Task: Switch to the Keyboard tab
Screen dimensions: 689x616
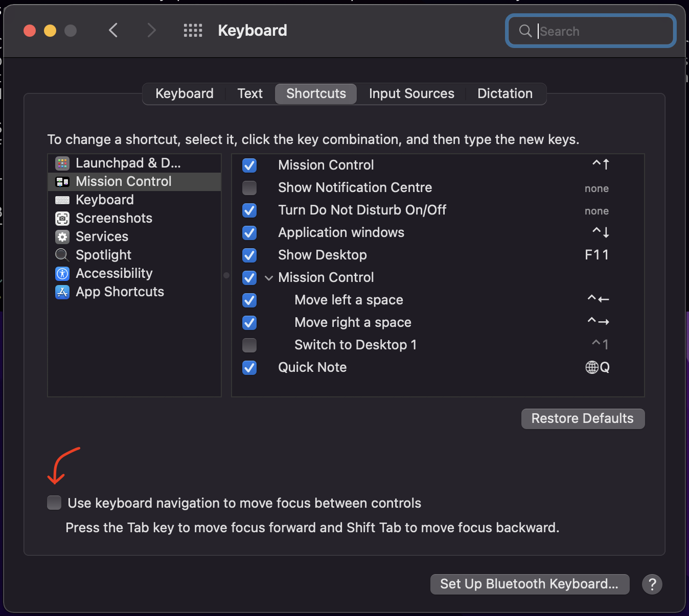Action: coord(185,94)
